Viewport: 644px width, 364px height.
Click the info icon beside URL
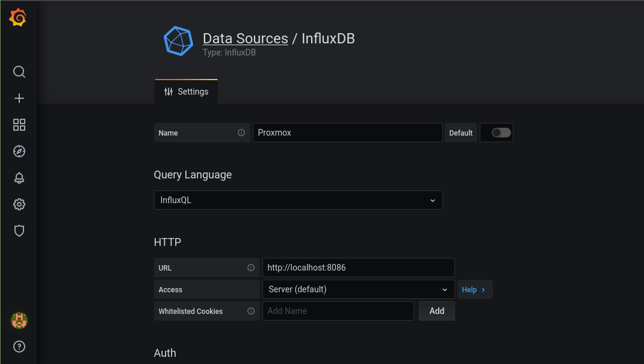pos(251,268)
